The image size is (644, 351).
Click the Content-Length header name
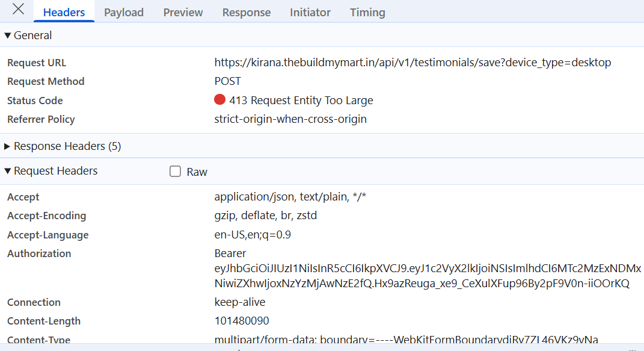coord(43,321)
